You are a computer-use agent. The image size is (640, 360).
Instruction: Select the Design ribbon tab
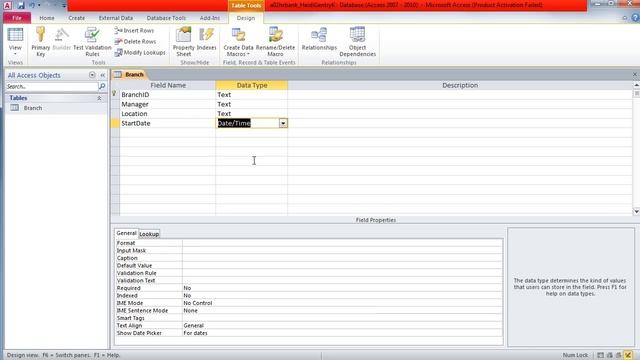(x=246, y=18)
